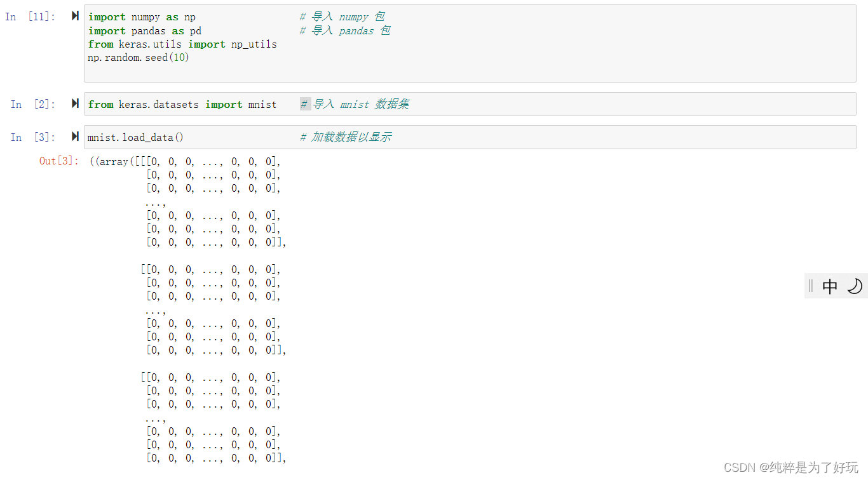Click the Out[3] output prompt label
This screenshot has height=480, width=868.
pos(59,161)
